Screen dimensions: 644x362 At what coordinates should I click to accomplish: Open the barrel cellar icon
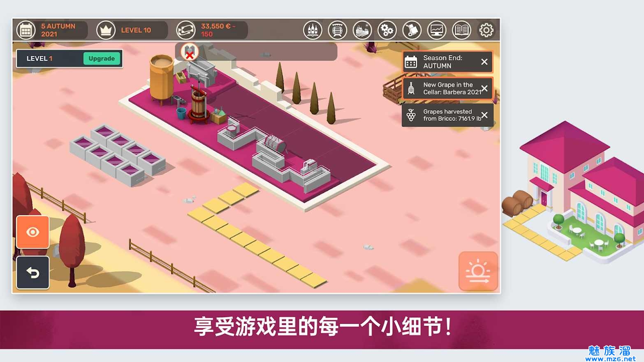[x=337, y=30]
